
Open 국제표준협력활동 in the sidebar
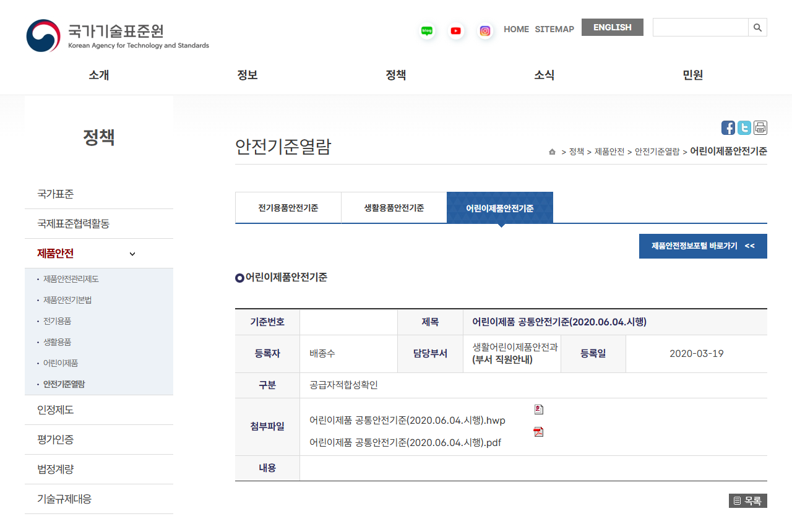tap(99, 224)
